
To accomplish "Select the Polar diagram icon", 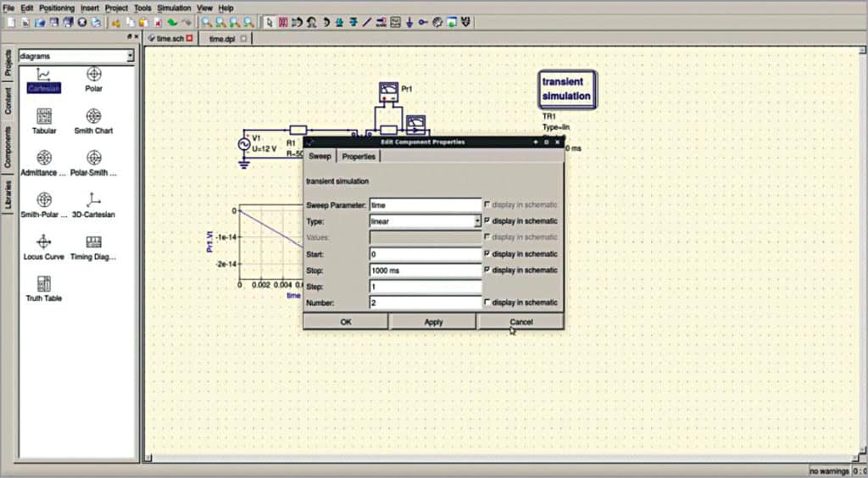I will (x=94, y=75).
